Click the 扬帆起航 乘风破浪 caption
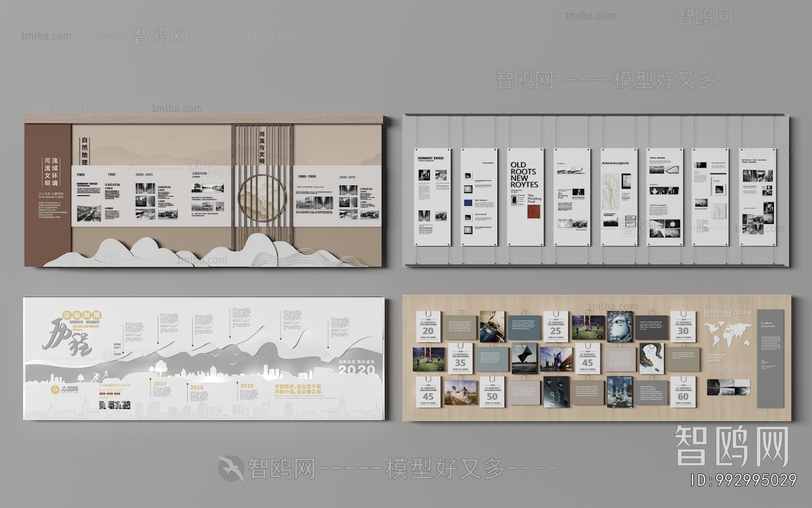The width and height of the screenshot is (812, 508). pos(356,362)
